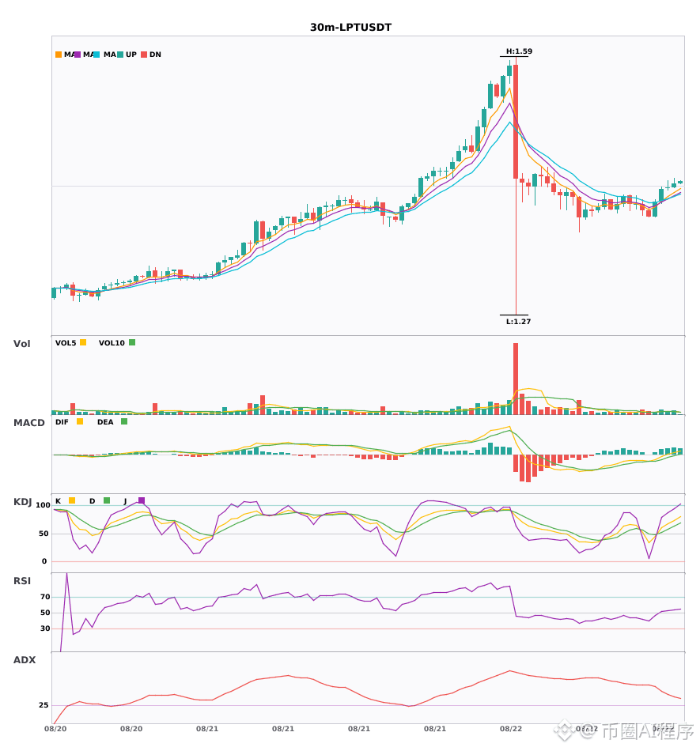
Task: Click the purple MA legend swatch
Action: coord(78,55)
